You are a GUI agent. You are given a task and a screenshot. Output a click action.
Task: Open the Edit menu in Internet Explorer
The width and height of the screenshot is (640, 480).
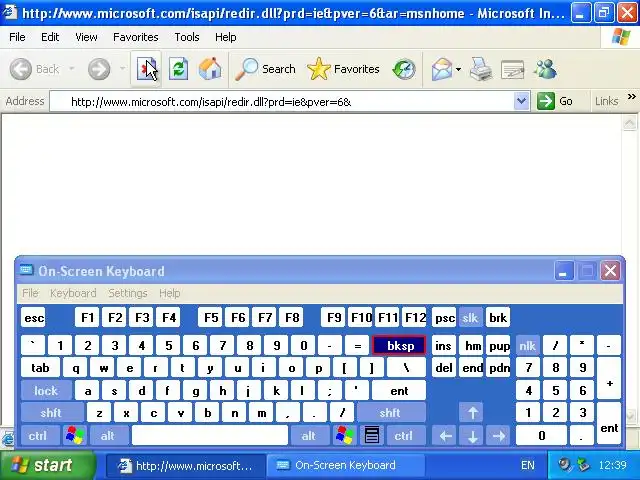tap(50, 37)
